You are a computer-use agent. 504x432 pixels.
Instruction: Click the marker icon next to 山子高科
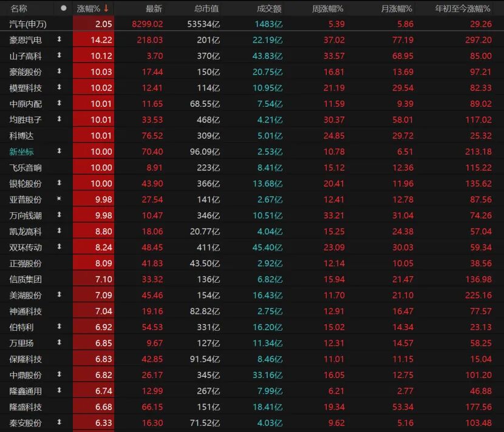tap(60, 55)
